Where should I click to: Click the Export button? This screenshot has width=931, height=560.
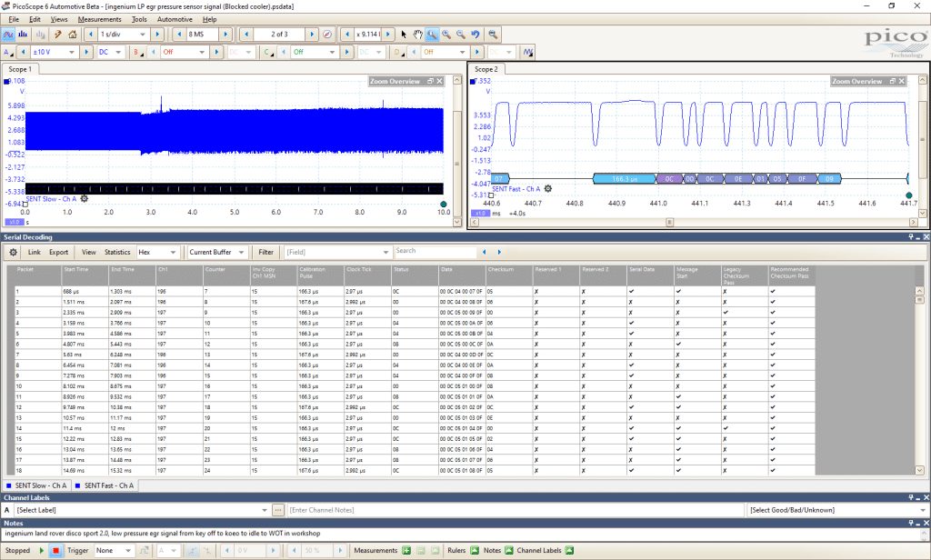[58, 253]
